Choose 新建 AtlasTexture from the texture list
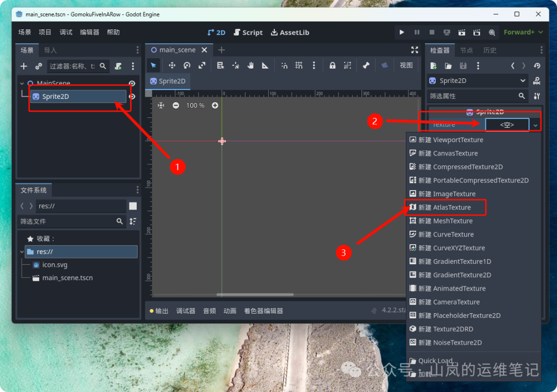 [445, 207]
